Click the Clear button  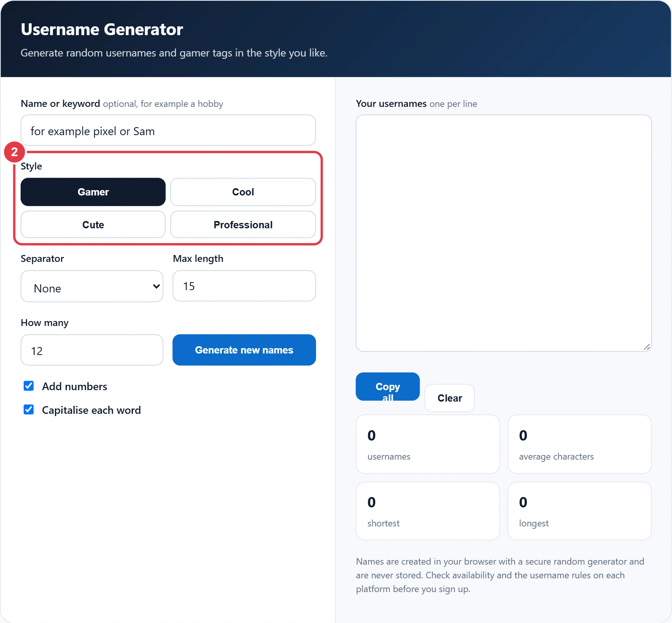[x=450, y=398]
